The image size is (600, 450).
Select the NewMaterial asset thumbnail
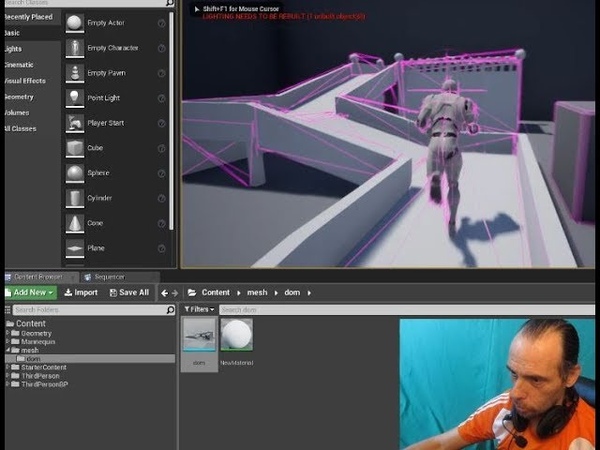236,336
